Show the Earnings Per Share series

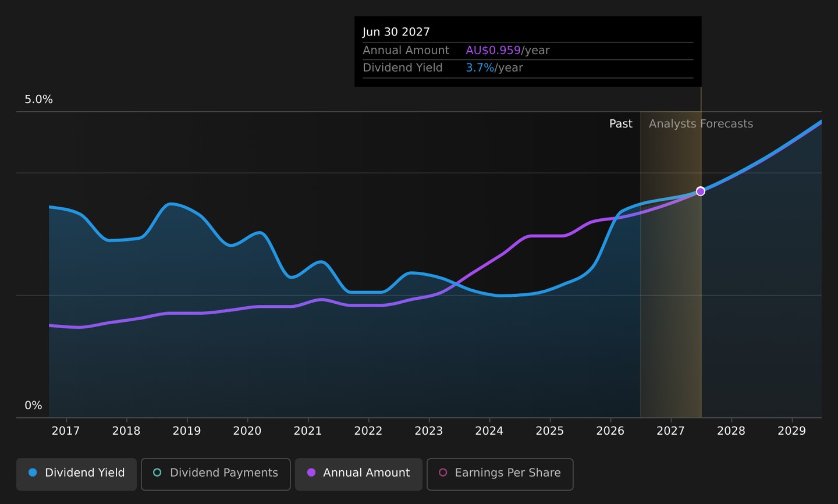click(x=500, y=474)
